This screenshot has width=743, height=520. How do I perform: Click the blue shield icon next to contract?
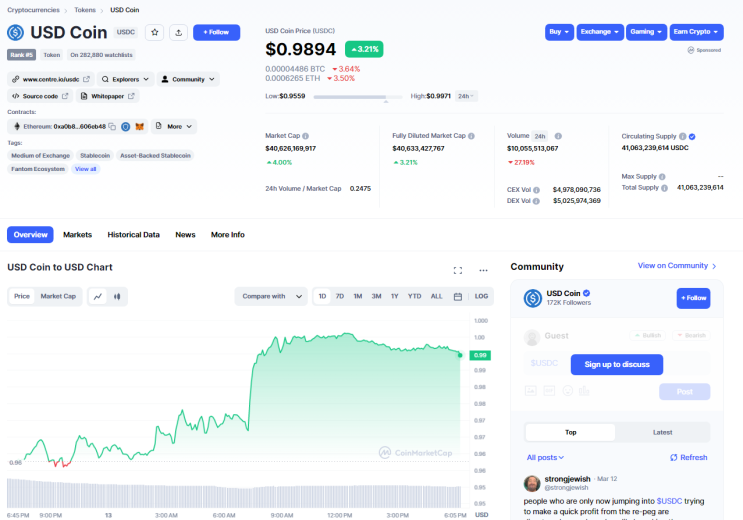tap(126, 127)
